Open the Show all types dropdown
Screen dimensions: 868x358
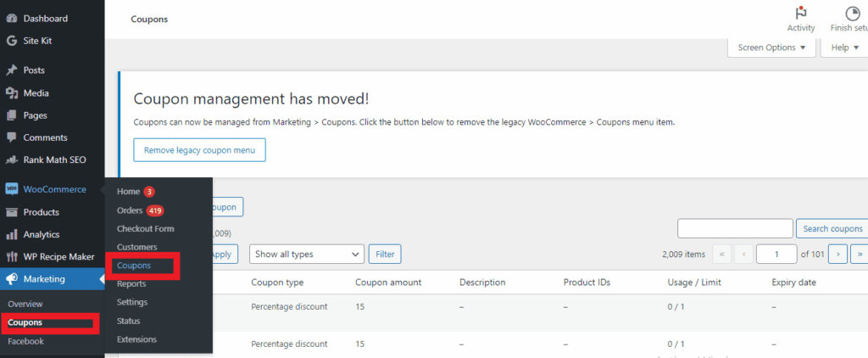(x=307, y=255)
